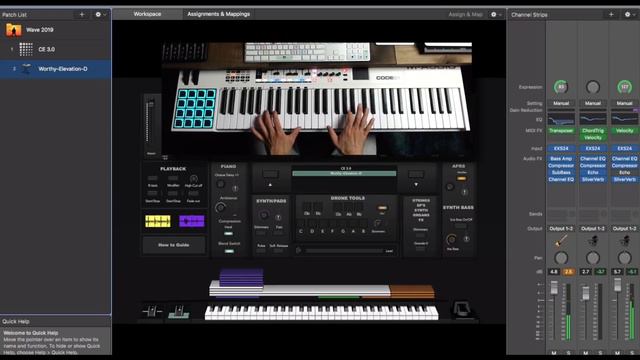The height and width of the screenshot is (360, 640).
Task: Open workspace gear menu beside Assign & Map
Action: (x=496, y=14)
